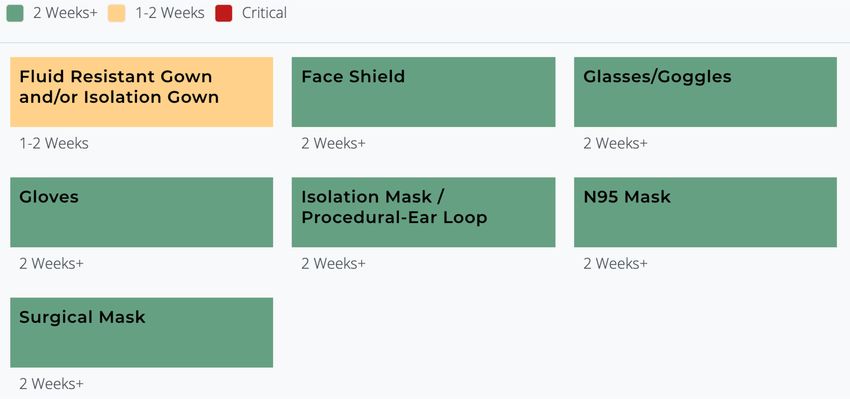Viewport: 850px width, 399px height.
Task: Click 2 Weeks+ status under Glasses/Goggles
Action: pos(615,144)
